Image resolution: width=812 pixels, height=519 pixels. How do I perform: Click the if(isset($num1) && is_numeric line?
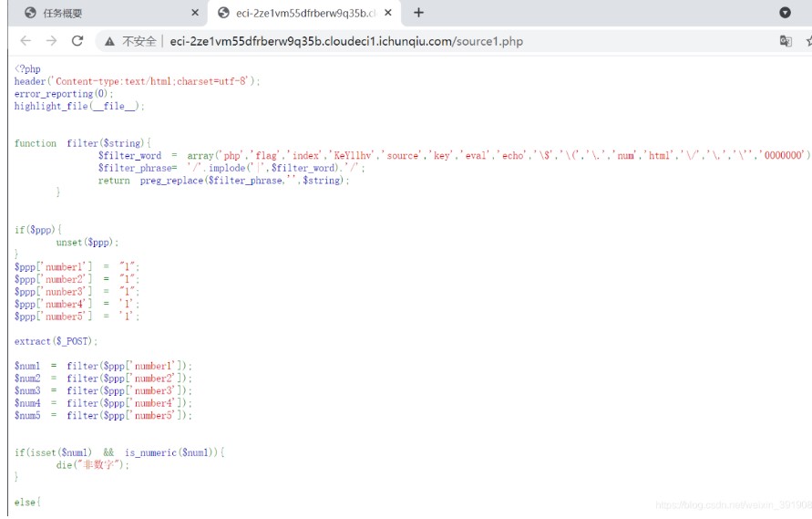(119, 452)
